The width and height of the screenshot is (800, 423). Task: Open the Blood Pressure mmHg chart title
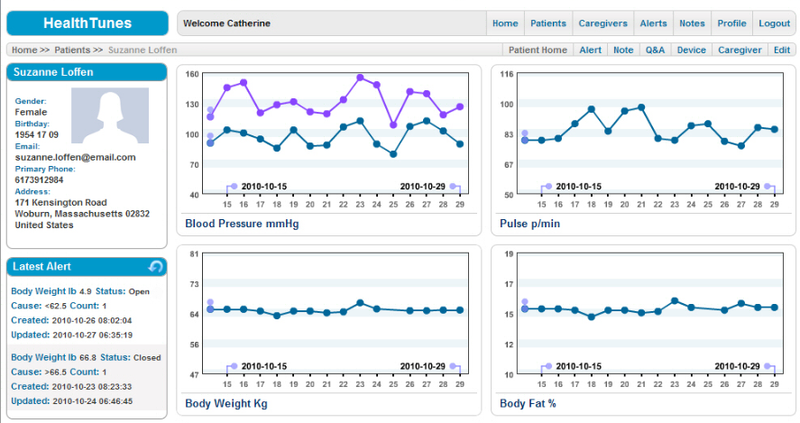tap(242, 224)
